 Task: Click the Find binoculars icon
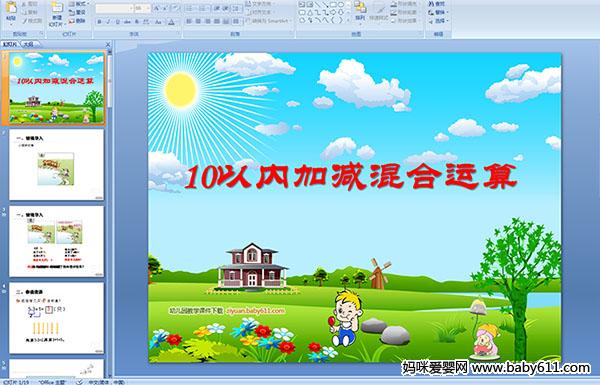[x=431, y=3]
